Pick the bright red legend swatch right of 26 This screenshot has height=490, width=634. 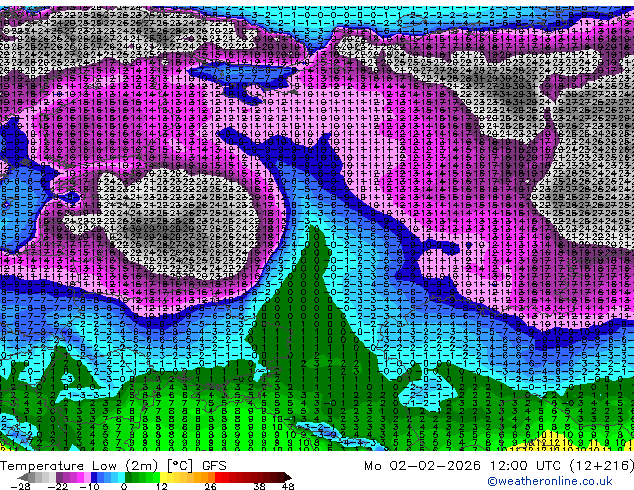click(218, 477)
